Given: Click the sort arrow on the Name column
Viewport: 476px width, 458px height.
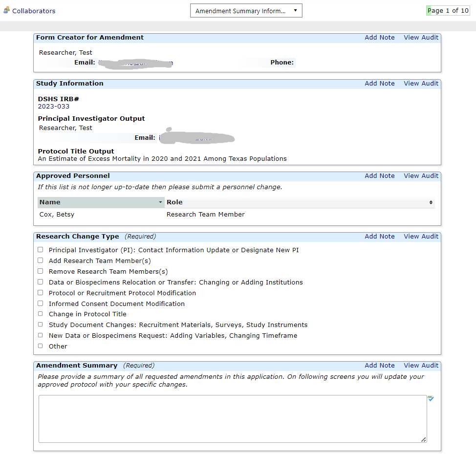Looking at the screenshot, I should coord(161,202).
